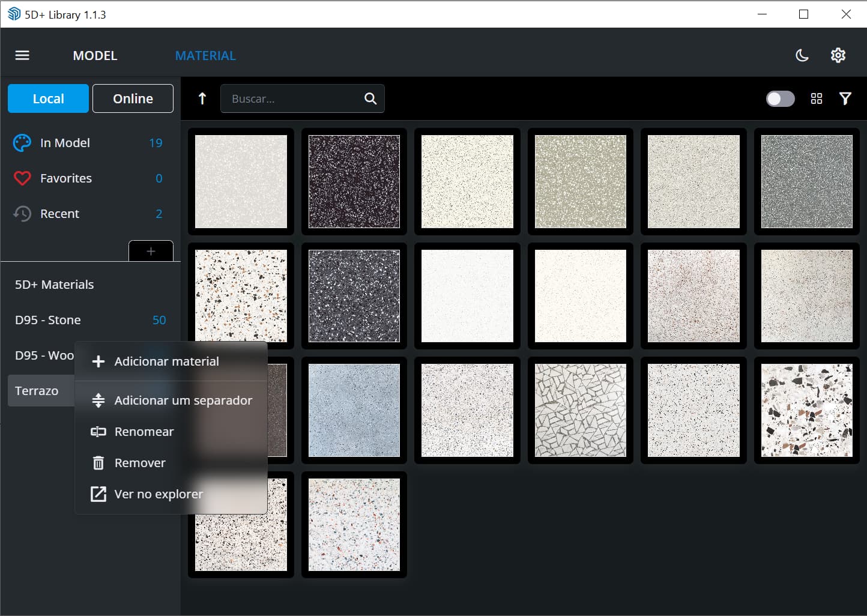Switch to the Online source
867x616 pixels.
click(132, 98)
